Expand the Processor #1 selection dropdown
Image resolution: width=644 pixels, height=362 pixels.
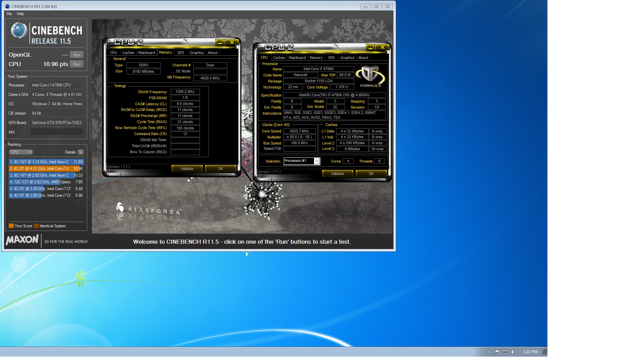pos(317,161)
